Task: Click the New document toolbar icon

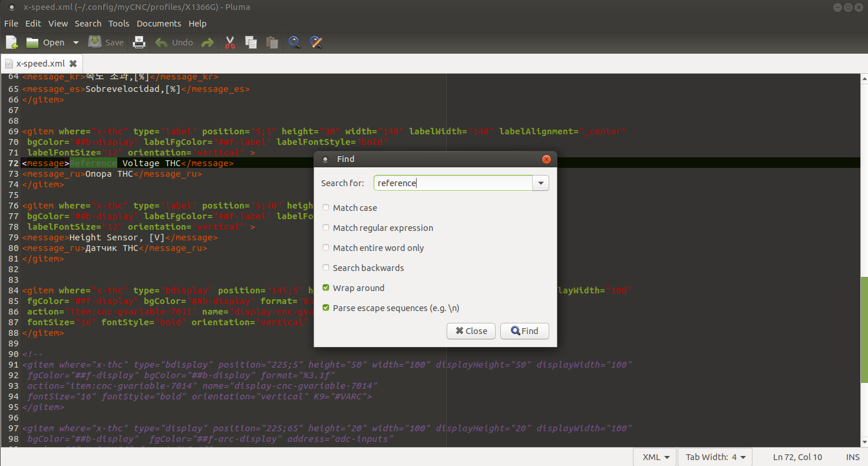Action: coord(12,42)
